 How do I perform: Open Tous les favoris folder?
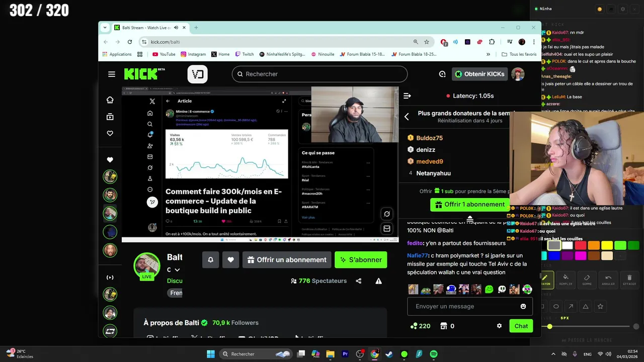[519, 54]
